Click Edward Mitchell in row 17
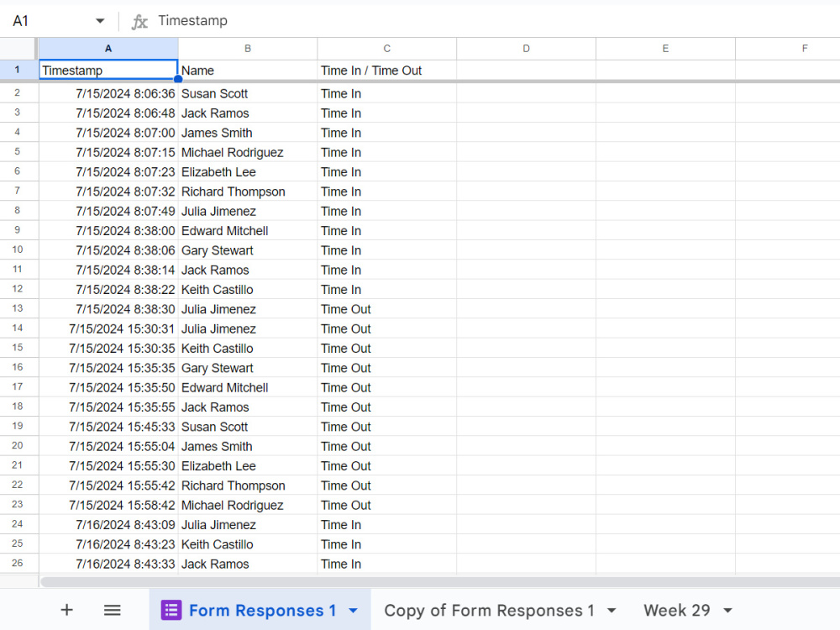The height and width of the screenshot is (630, 840). (x=248, y=388)
